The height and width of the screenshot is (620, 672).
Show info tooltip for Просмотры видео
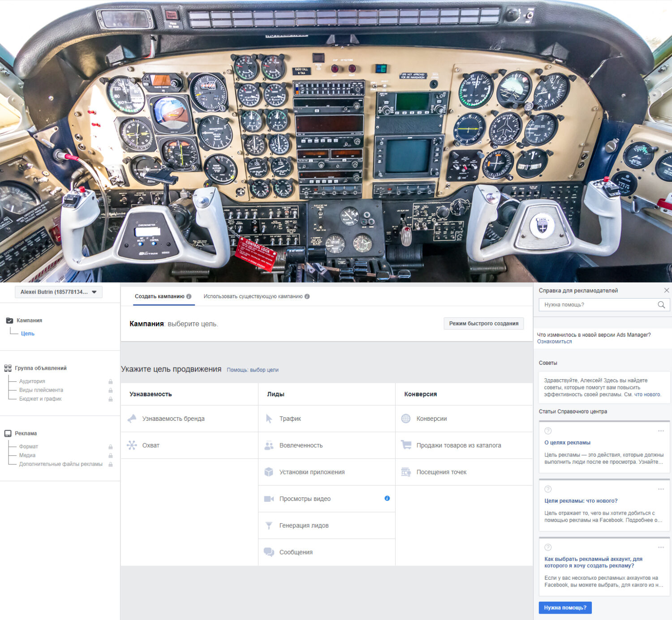coord(387,498)
